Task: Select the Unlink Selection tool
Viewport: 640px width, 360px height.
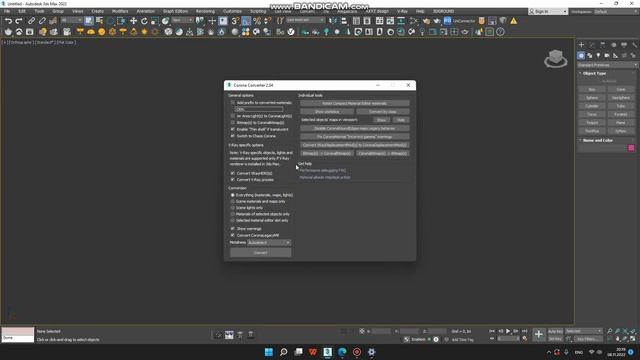Action: 42,21
